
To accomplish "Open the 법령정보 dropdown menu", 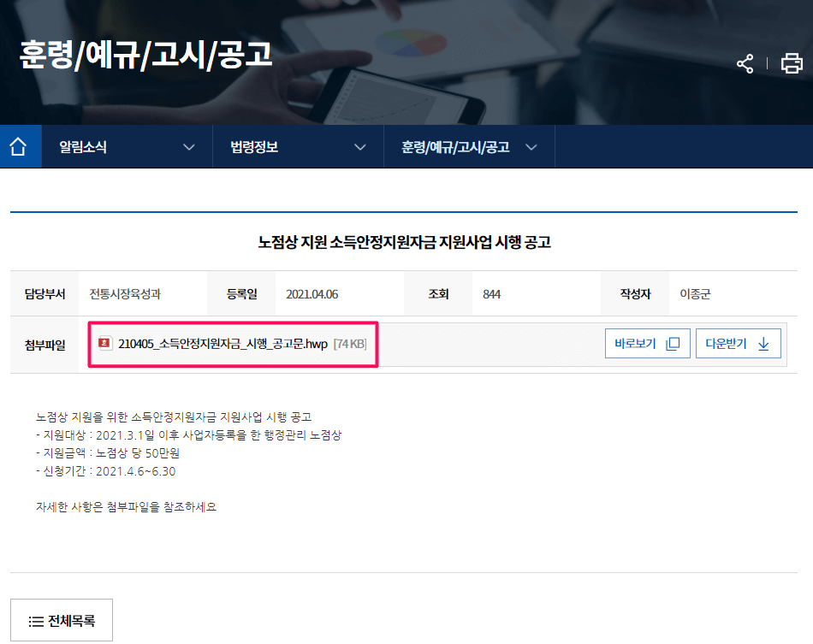I will point(359,145).
